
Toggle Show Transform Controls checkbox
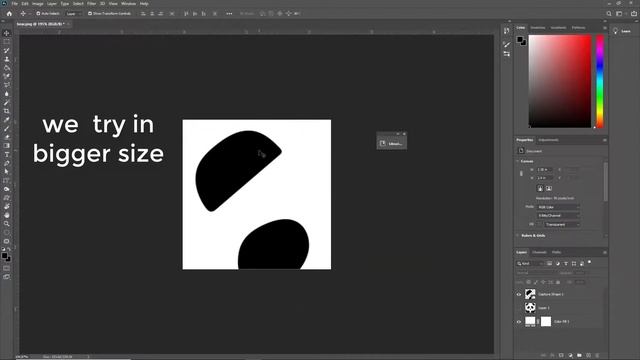click(90, 13)
